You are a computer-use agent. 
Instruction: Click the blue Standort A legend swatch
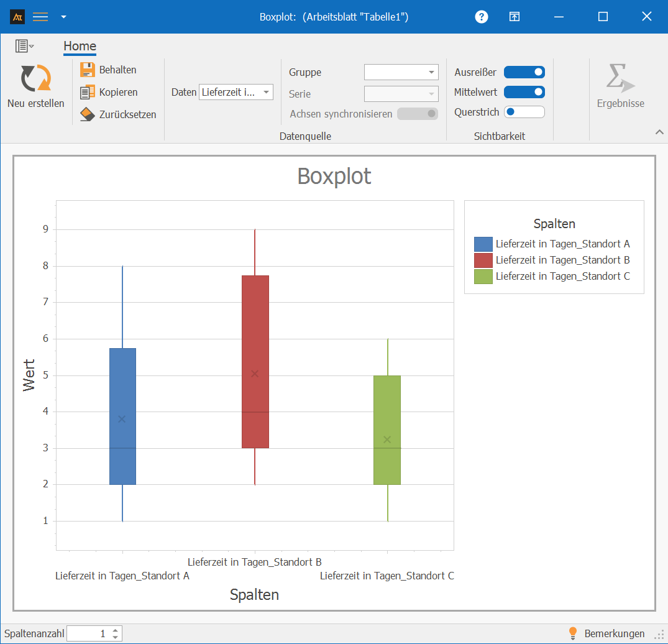click(483, 244)
